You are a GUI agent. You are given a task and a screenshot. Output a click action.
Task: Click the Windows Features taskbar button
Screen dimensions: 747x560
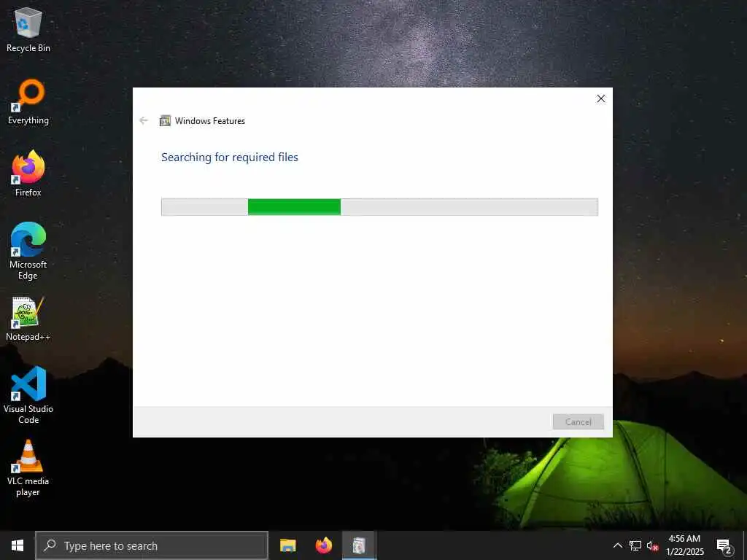[x=359, y=545]
